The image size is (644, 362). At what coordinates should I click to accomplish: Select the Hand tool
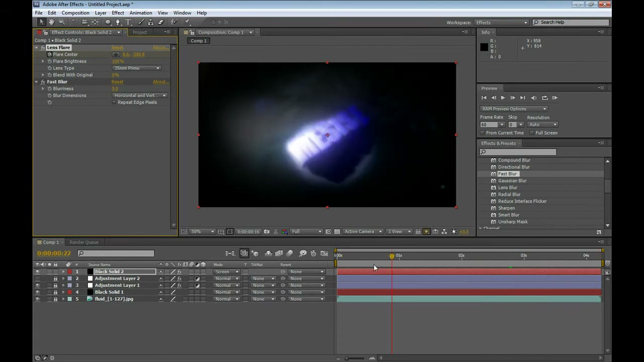coord(51,22)
